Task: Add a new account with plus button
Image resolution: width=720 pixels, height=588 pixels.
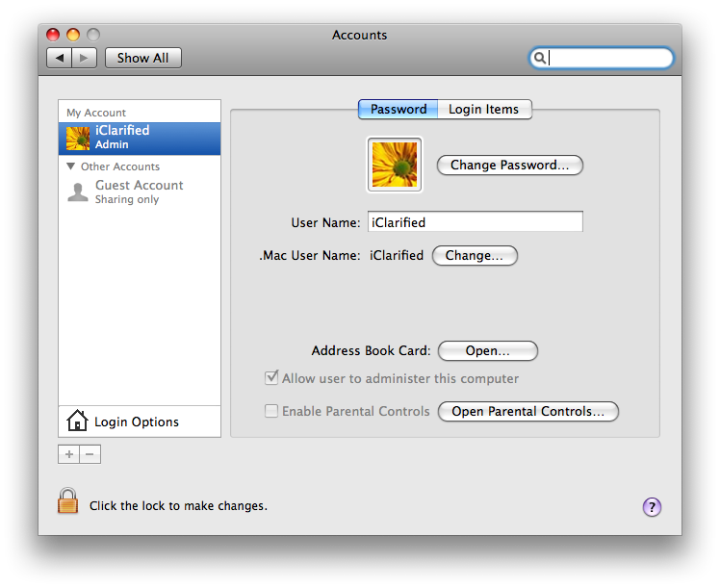Action: point(69,454)
